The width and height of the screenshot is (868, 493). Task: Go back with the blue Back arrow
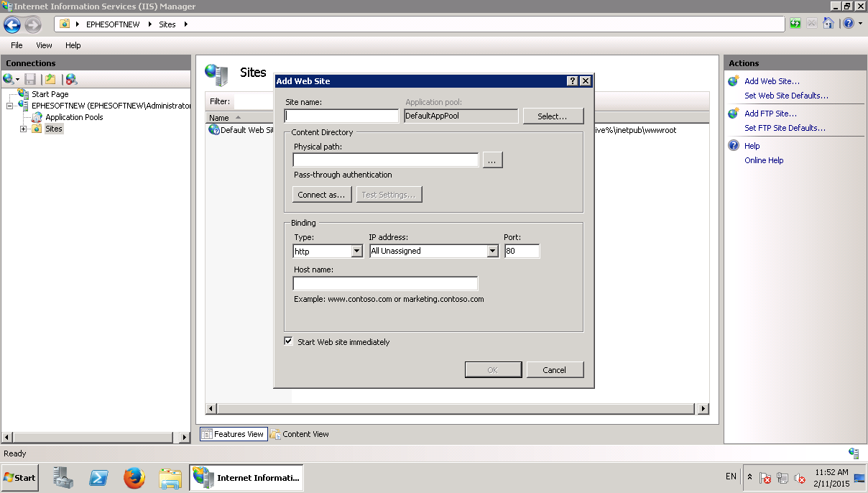[x=12, y=24]
